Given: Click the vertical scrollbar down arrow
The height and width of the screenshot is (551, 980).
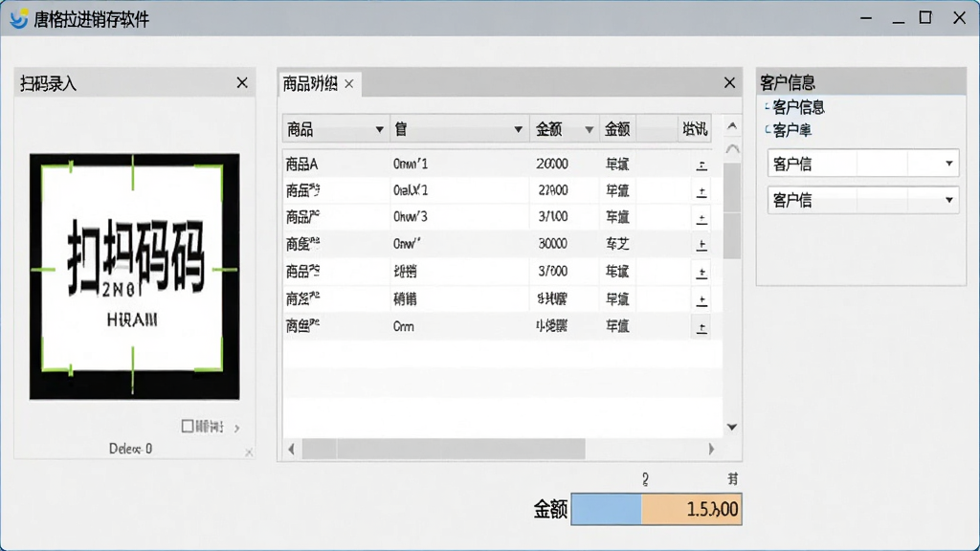Looking at the screenshot, I should [x=732, y=428].
